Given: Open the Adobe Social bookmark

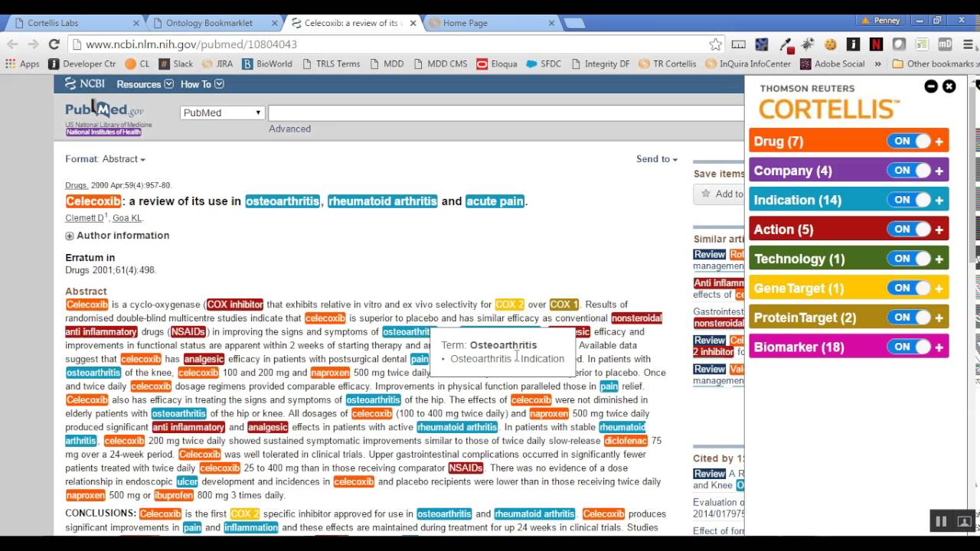Looking at the screenshot, I should click(x=832, y=64).
